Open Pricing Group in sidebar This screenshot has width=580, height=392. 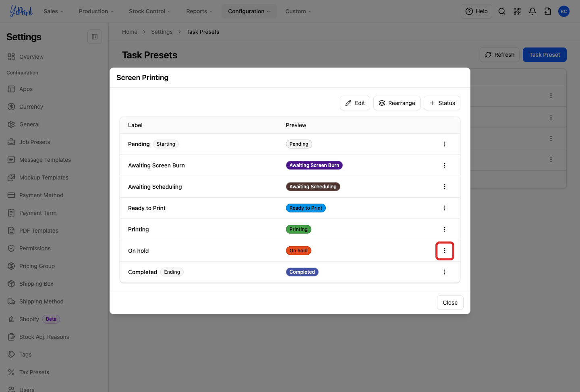pos(37,266)
